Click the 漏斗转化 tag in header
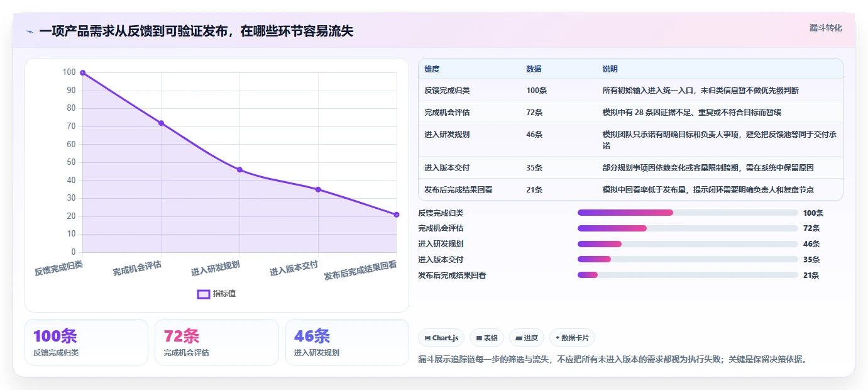Screen dimensions: 868x390 click(x=825, y=28)
